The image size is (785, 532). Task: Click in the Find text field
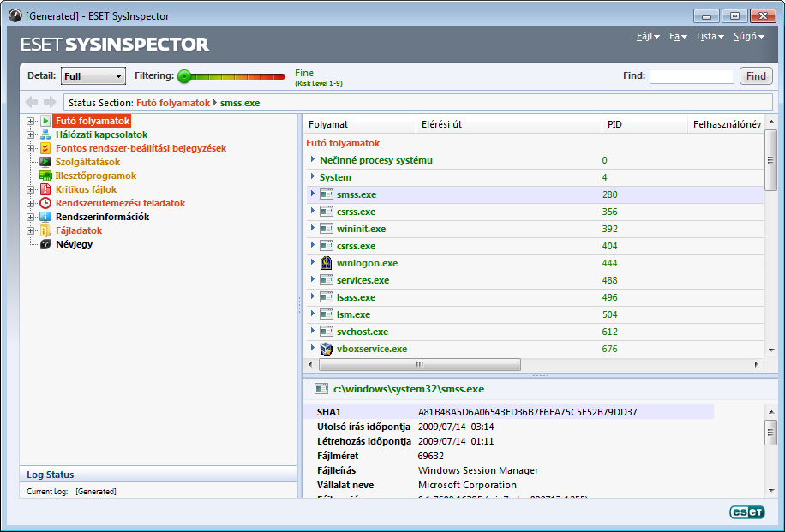pos(692,76)
